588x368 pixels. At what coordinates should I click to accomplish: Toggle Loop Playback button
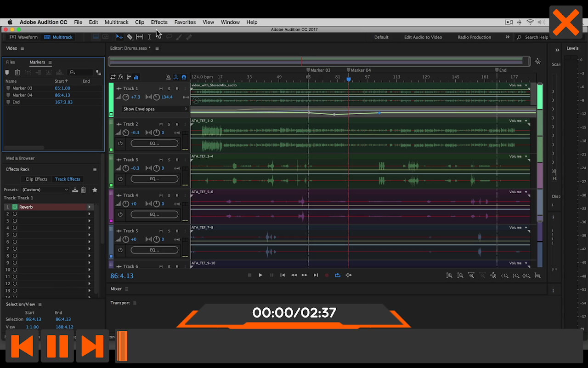338,275
